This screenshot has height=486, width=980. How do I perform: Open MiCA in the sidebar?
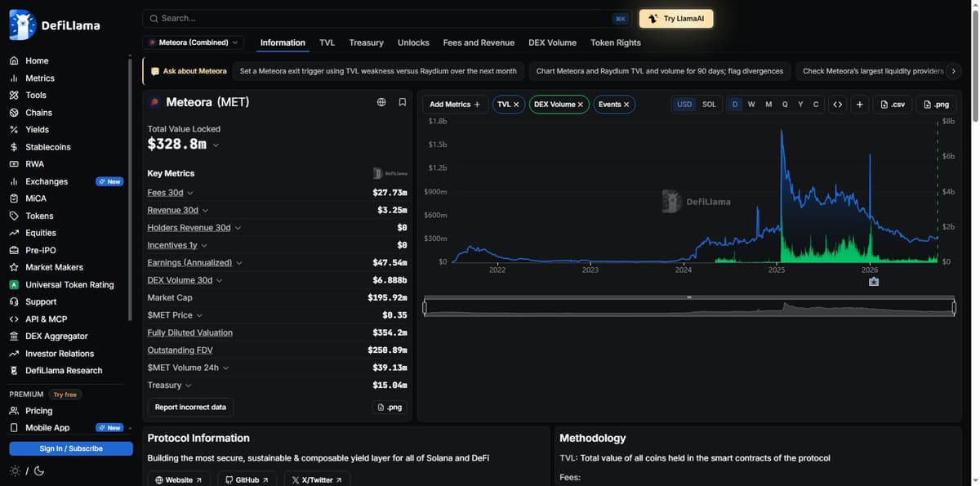click(36, 198)
